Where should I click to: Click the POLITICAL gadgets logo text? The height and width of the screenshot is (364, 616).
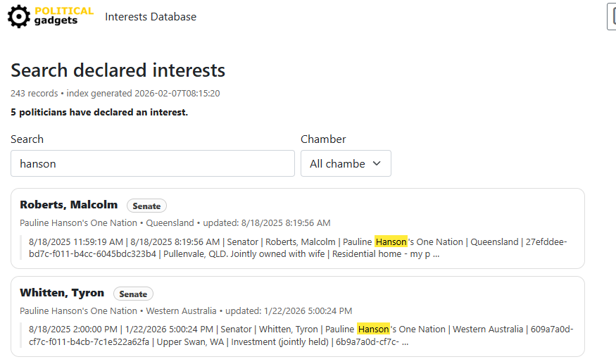pyautogui.click(x=64, y=15)
